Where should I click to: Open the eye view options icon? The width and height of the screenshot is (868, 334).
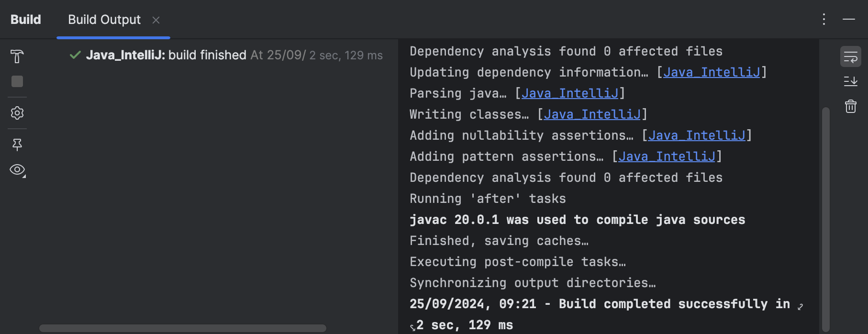[17, 170]
